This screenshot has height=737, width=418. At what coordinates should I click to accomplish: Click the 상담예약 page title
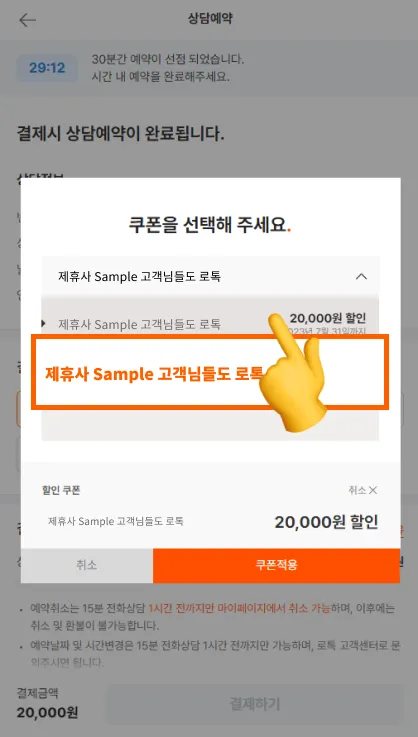pyautogui.click(x=210, y=19)
